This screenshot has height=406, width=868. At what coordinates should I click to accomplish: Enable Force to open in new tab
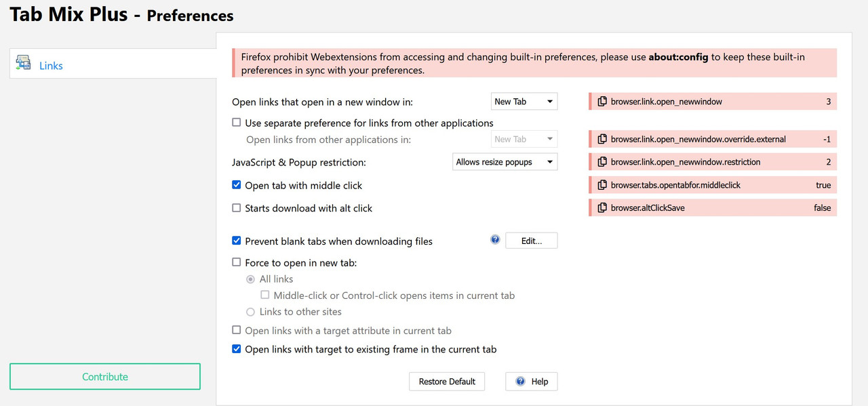pyautogui.click(x=237, y=262)
